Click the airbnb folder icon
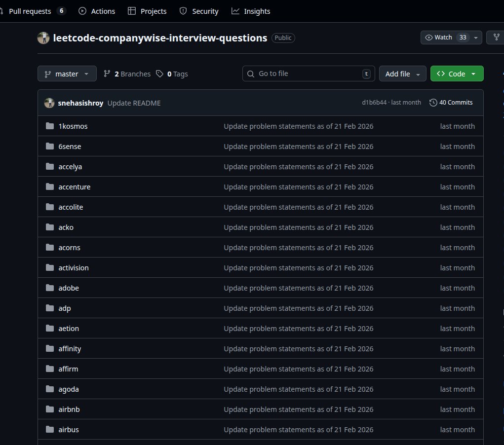The height and width of the screenshot is (445, 504). (x=50, y=409)
